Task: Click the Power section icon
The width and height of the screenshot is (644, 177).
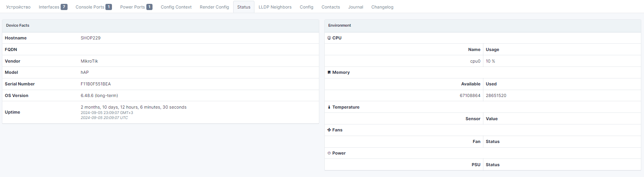Action: [329, 153]
